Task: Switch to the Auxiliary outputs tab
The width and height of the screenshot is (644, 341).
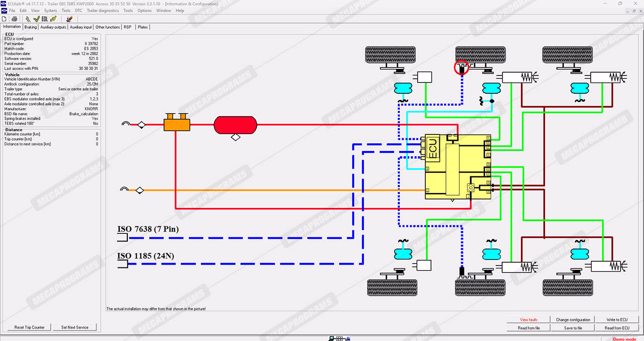Action: click(x=53, y=27)
